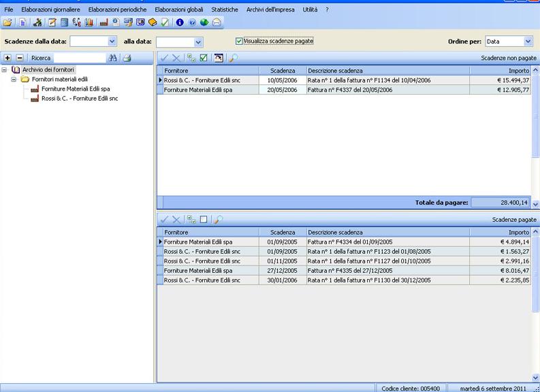Click the green checkmark box in unpaid toolbar
The height and width of the screenshot is (392, 540).
(x=204, y=59)
